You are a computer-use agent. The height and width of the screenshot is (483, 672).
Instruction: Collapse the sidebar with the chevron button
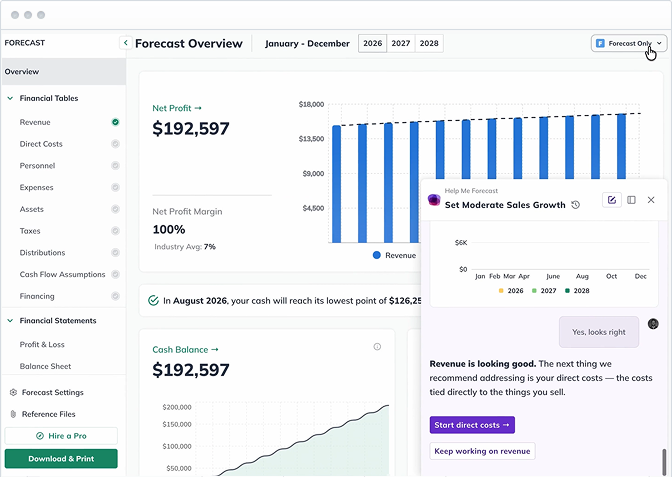pyautogui.click(x=126, y=43)
